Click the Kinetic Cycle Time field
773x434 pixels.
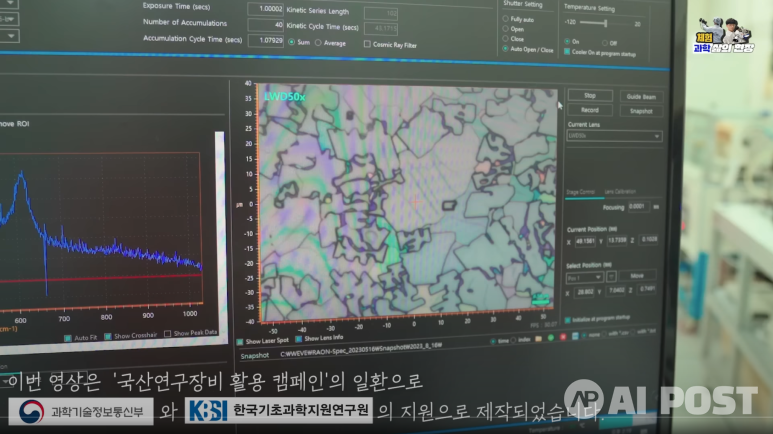coord(381,28)
